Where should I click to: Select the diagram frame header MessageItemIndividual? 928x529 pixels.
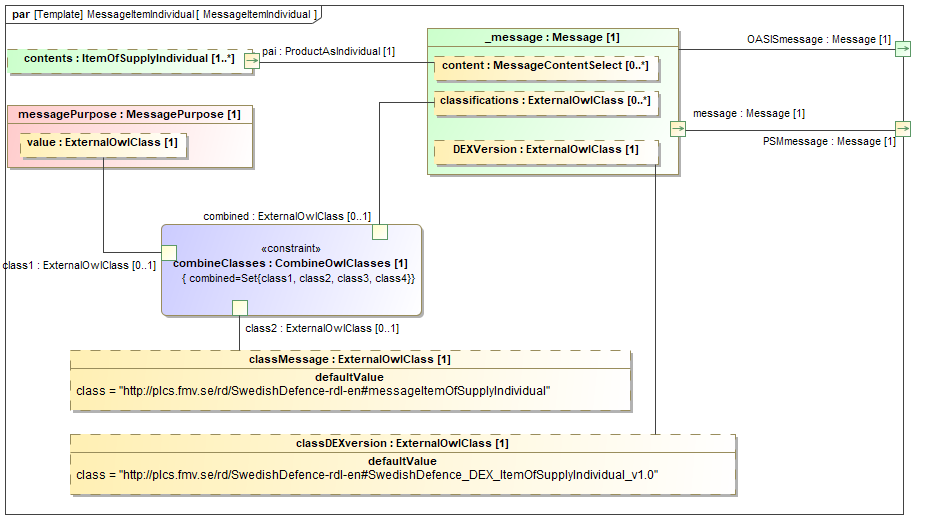pyautogui.click(x=165, y=15)
